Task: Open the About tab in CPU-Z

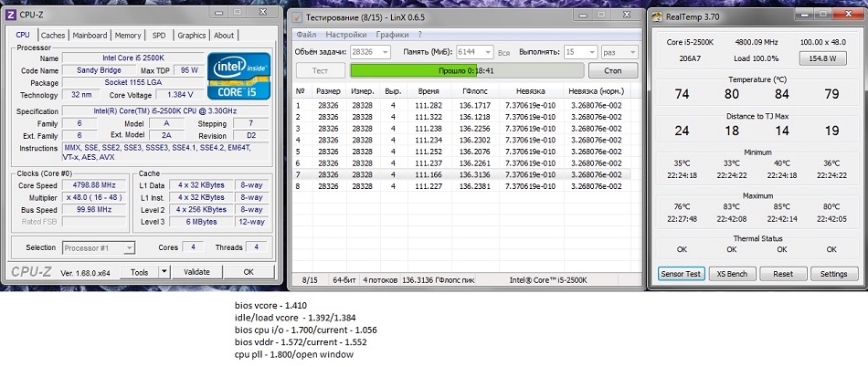Action: [224, 36]
